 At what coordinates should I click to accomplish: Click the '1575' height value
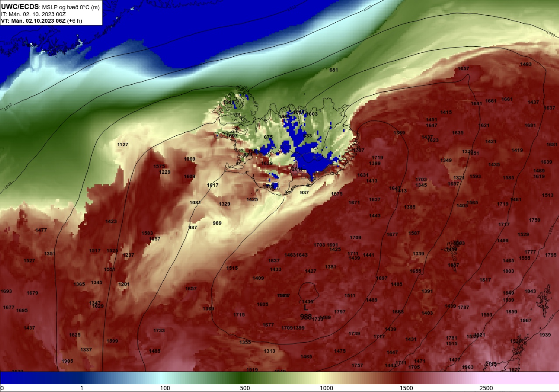159,166
